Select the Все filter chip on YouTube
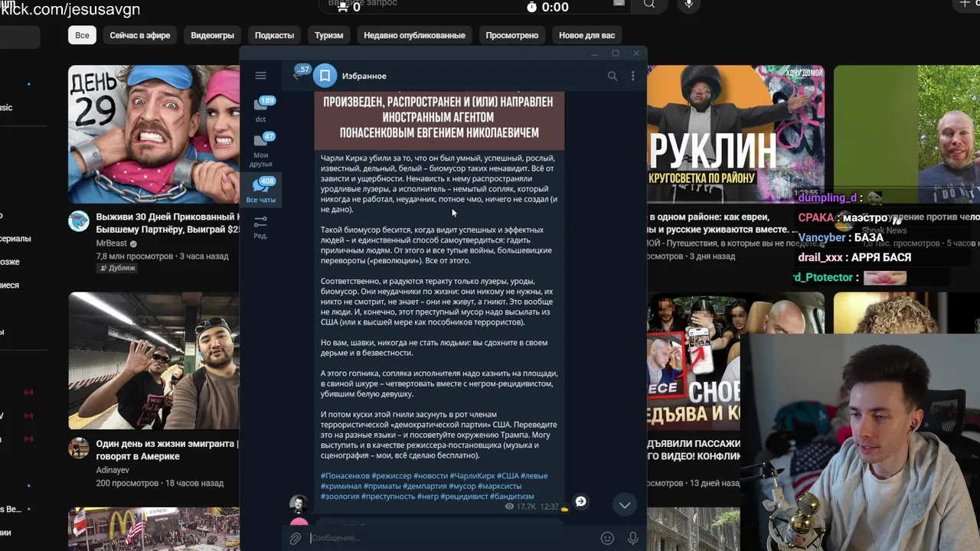 82,35
